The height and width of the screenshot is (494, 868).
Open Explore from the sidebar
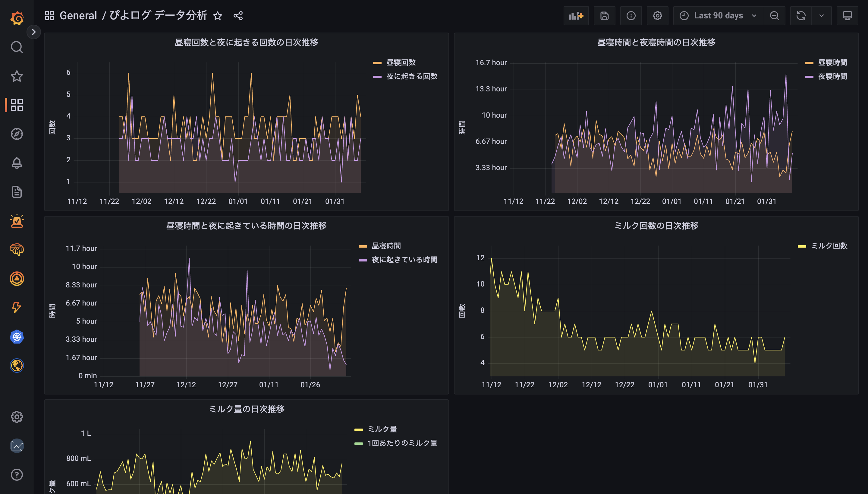[17, 134]
